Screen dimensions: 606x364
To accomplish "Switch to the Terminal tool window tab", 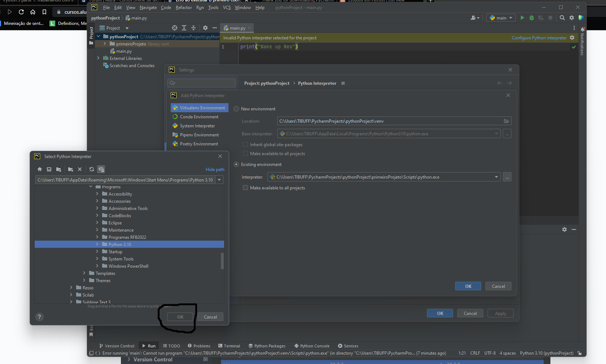I will pyautogui.click(x=229, y=346).
